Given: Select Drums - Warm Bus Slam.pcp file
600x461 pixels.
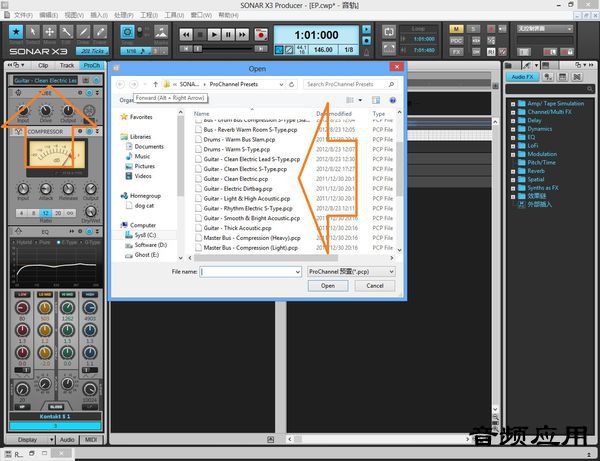Looking at the screenshot, I should click(x=239, y=139).
